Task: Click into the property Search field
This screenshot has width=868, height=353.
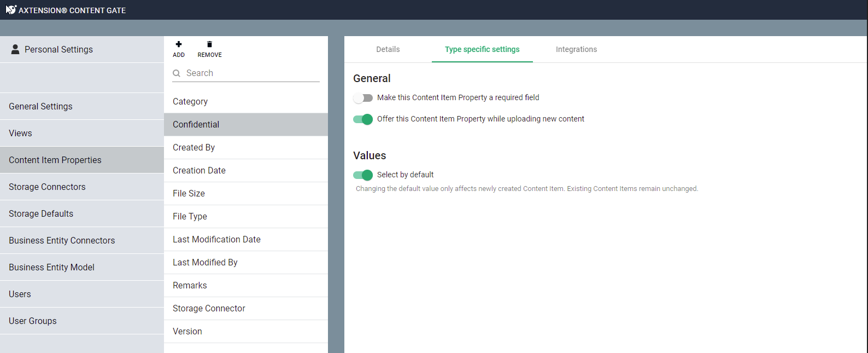Action: pos(251,73)
